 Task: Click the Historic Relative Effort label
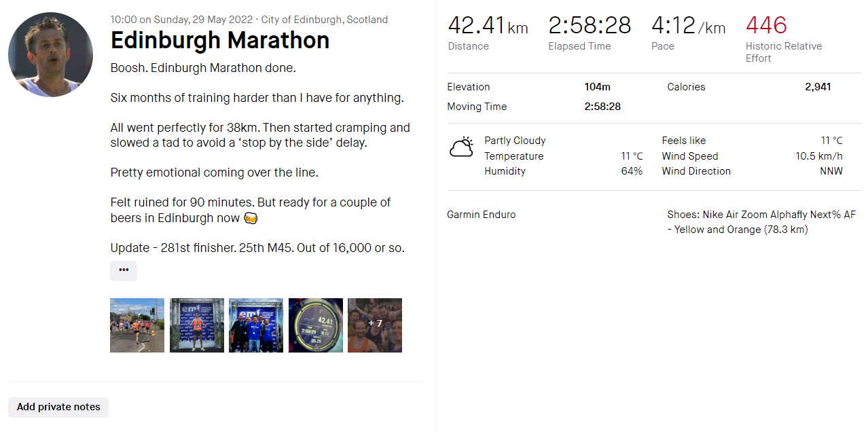point(784,52)
